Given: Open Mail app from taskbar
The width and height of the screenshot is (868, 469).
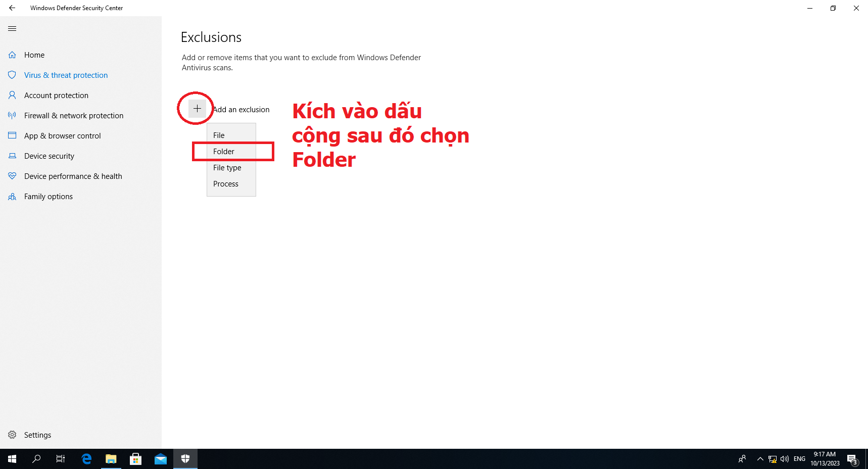Looking at the screenshot, I should pyautogui.click(x=161, y=459).
